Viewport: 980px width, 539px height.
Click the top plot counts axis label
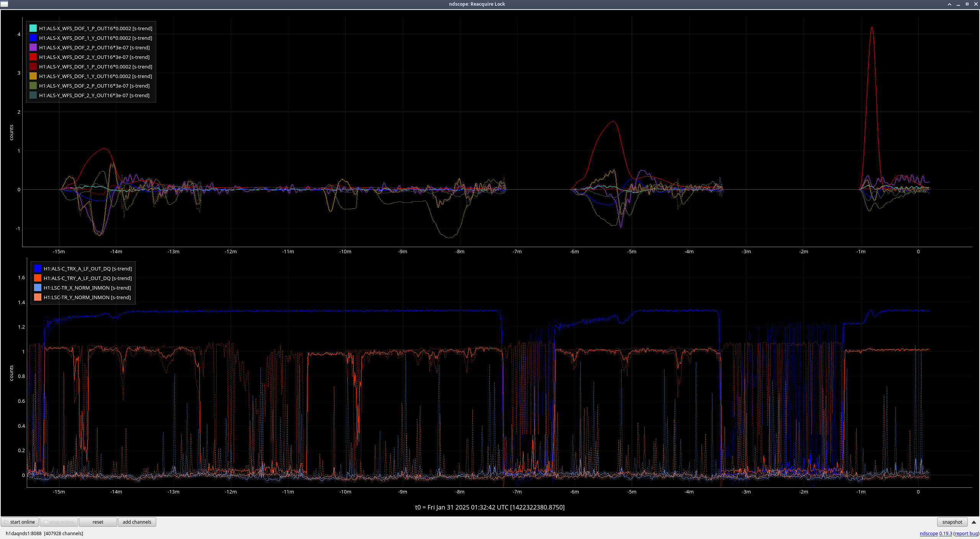click(x=11, y=132)
